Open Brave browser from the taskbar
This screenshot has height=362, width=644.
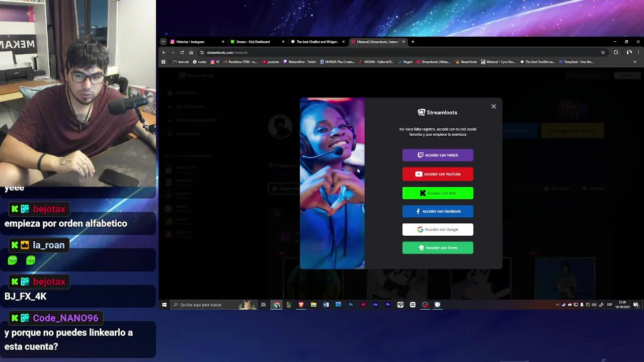[301, 305]
